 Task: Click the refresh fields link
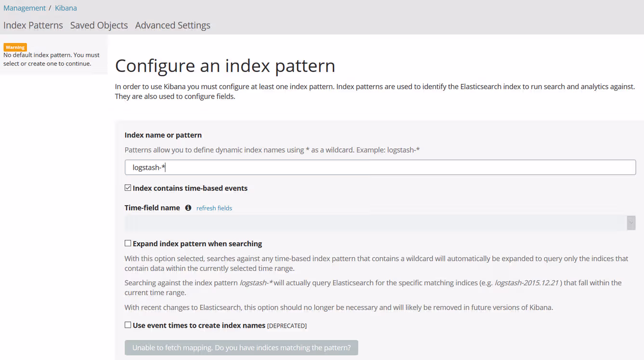[x=214, y=208]
